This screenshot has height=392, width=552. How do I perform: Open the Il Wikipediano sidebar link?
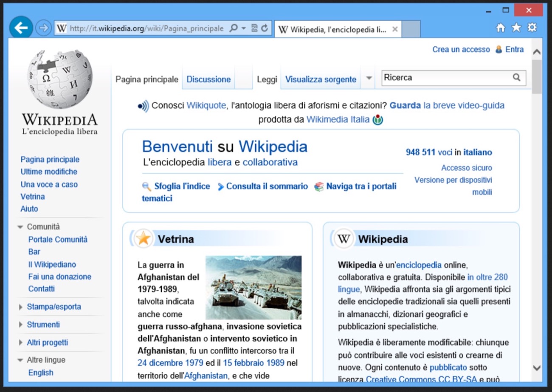[x=52, y=265]
